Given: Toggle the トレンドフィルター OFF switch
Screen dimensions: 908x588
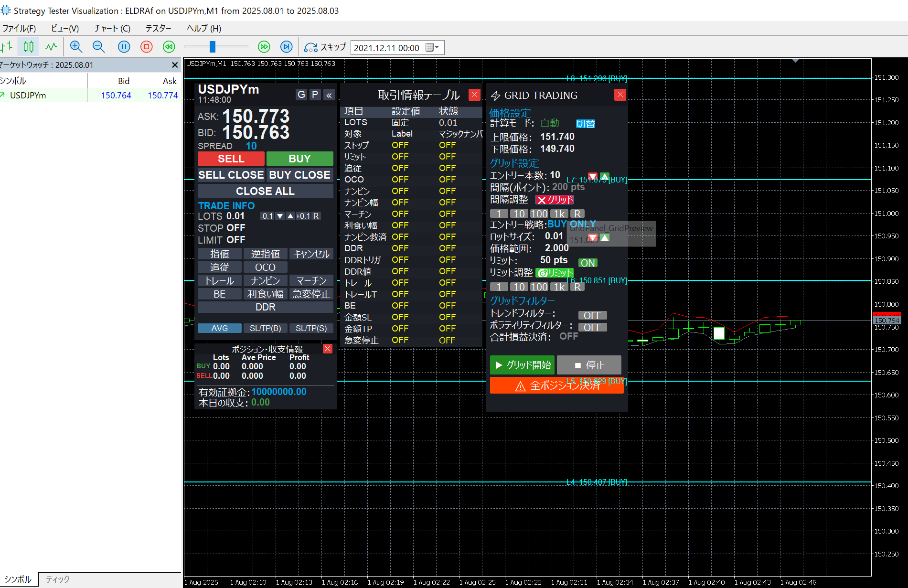Looking at the screenshot, I should pyautogui.click(x=592, y=315).
